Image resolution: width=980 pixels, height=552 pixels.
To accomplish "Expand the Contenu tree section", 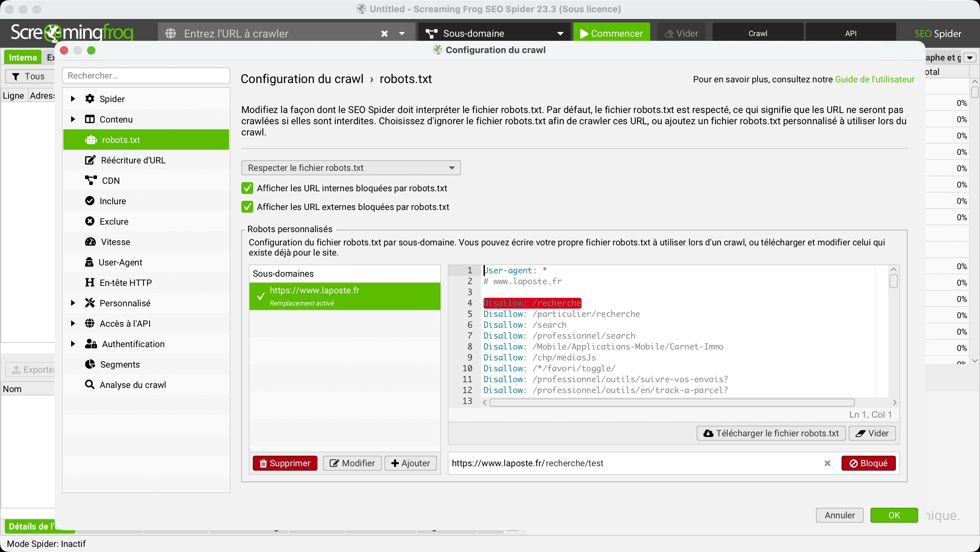I will tap(73, 119).
